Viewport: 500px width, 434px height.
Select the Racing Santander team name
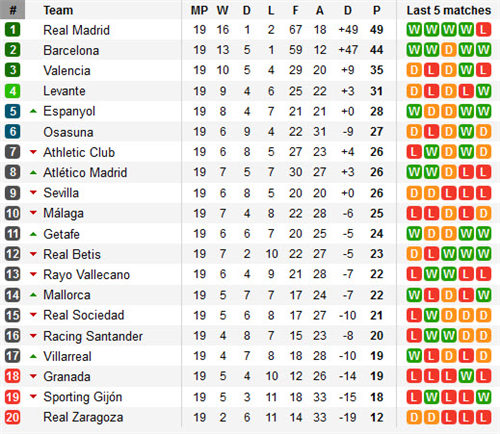click(x=93, y=336)
